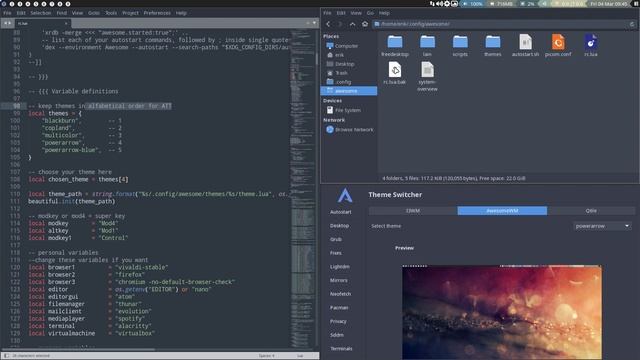Select the system-overview file
Viewport: 640px width, 360px height.
(x=427, y=77)
